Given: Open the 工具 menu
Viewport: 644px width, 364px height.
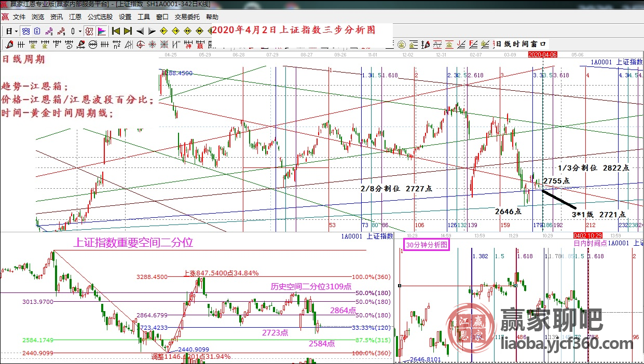Looking at the screenshot, I should tap(144, 17).
